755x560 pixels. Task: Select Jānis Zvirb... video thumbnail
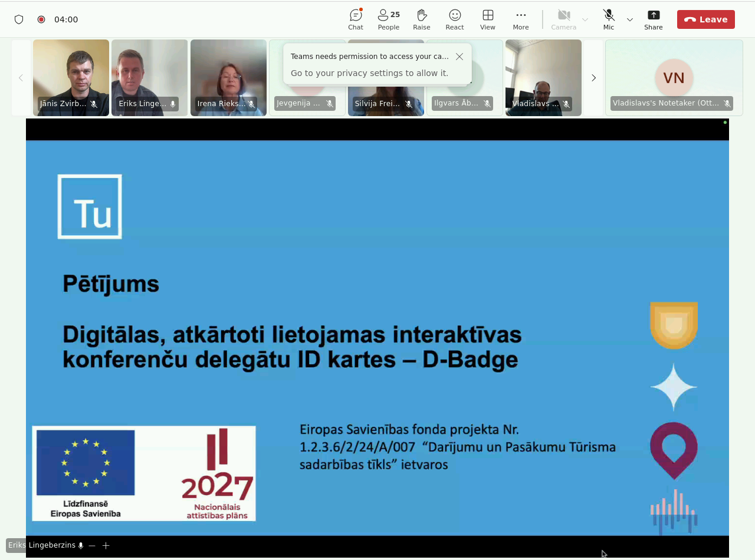coord(71,78)
